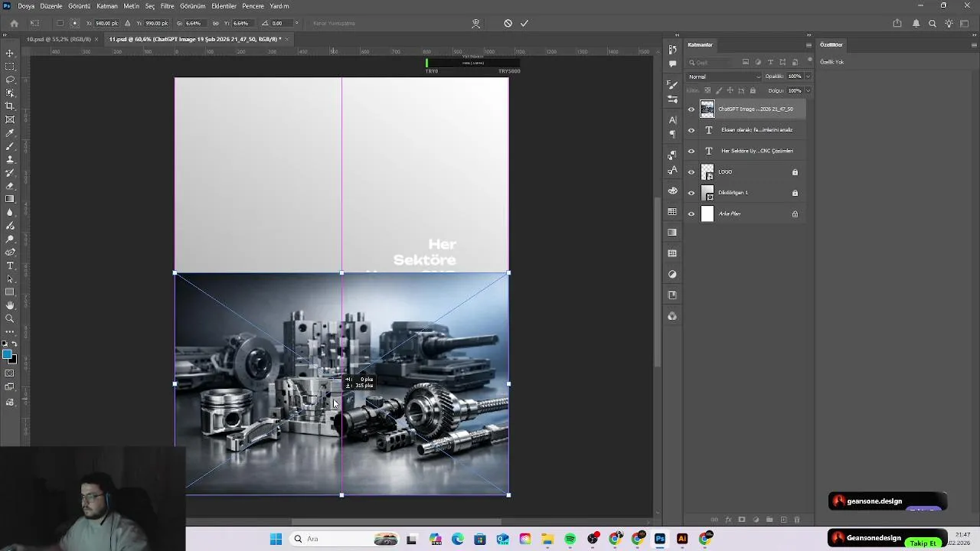The height and width of the screenshot is (551, 980).
Task: Close the 10.psd tab
Action: (x=96, y=39)
